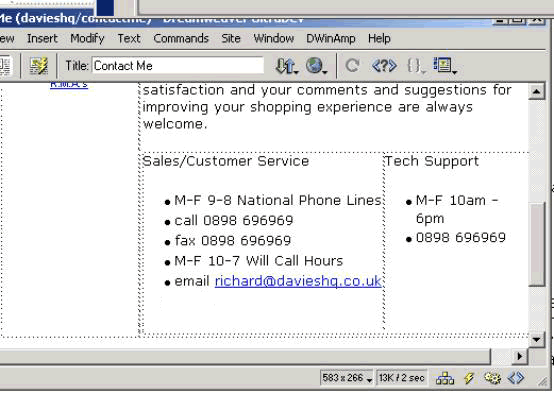Open the DWinAmp menu
Screen dimensions: 554x394
click(x=331, y=38)
